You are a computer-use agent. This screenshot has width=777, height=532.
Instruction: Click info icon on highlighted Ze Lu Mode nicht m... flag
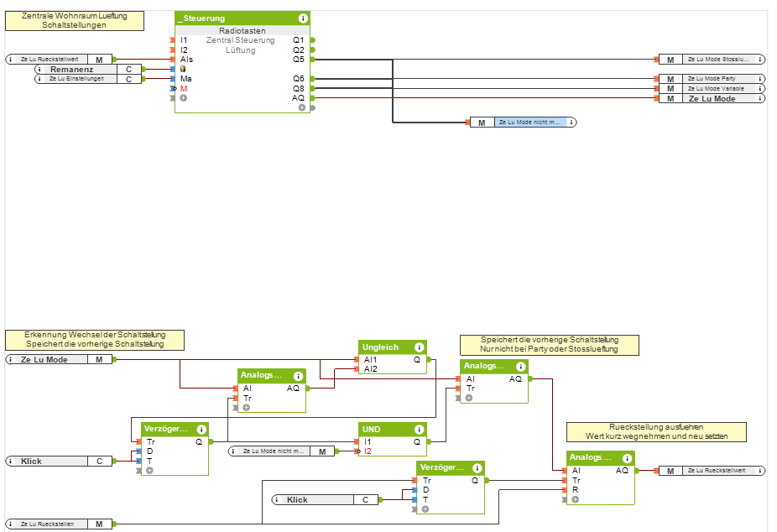pyautogui.click(x=571, y=122)
